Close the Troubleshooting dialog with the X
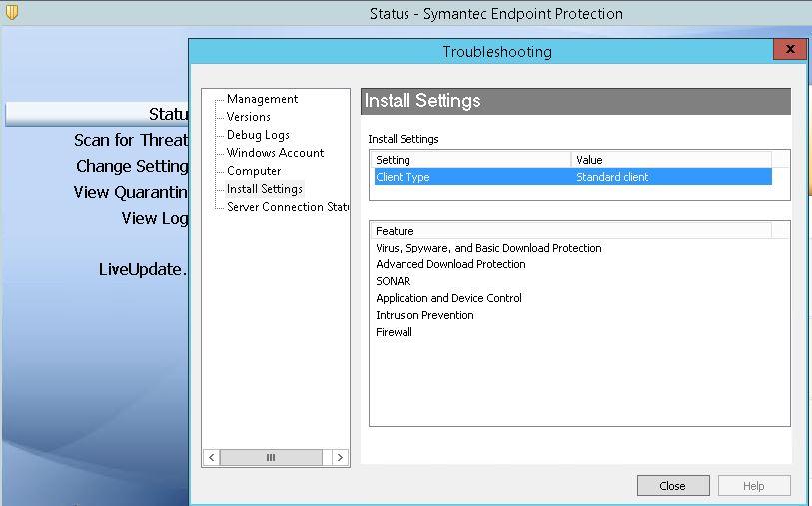Image resolution: width=812 pixels, height=506 pixels. pos(789,49)
